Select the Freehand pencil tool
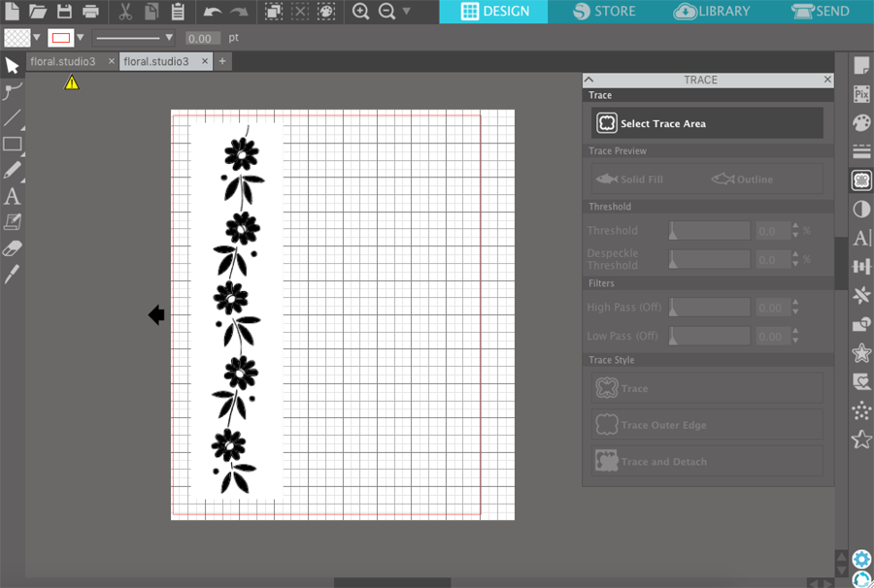The width and height of the screenshot is (874, 588). coord(13,171)
